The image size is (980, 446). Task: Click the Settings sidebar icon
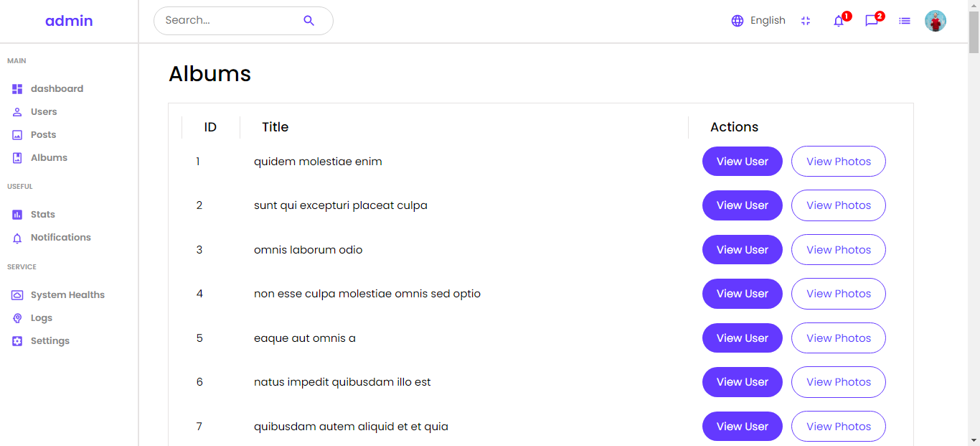pyautogui.click(x=17, y=341)
